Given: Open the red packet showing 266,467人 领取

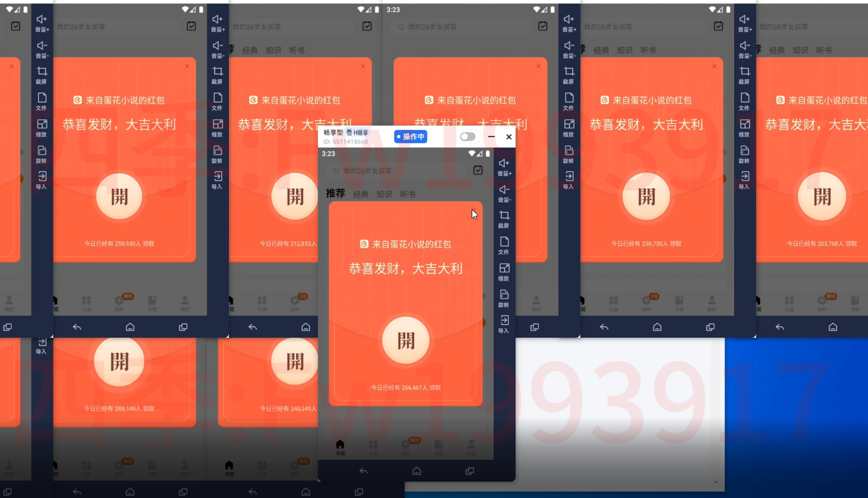Looking at the screenshot, I should [x=406, y=340].
